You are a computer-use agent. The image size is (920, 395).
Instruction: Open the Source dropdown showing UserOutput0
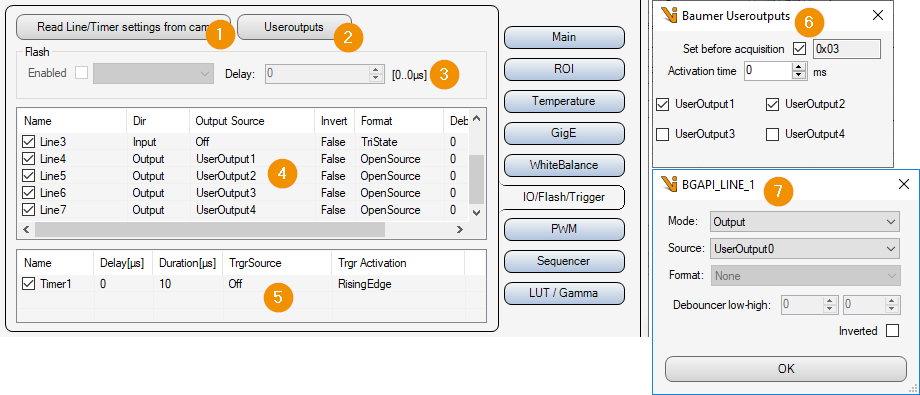(x=804, y=248)
